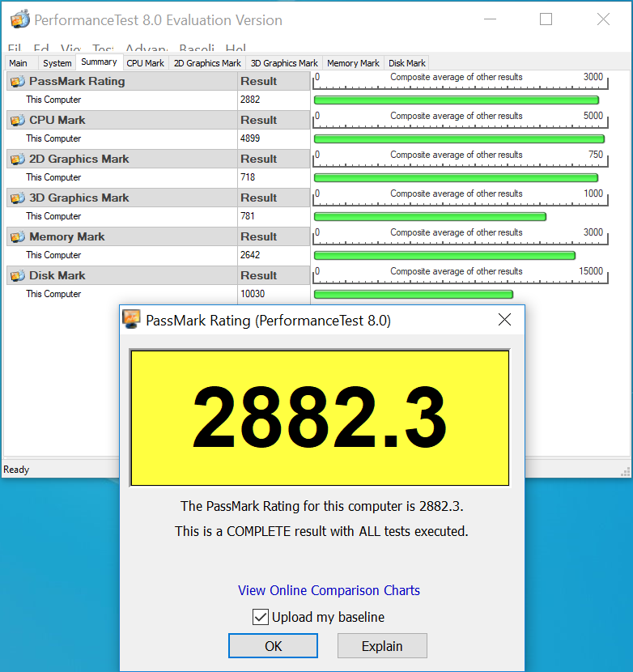633x672 pixels.
Task: Click the Disk Mark green result bar
Action: point(414,295)
